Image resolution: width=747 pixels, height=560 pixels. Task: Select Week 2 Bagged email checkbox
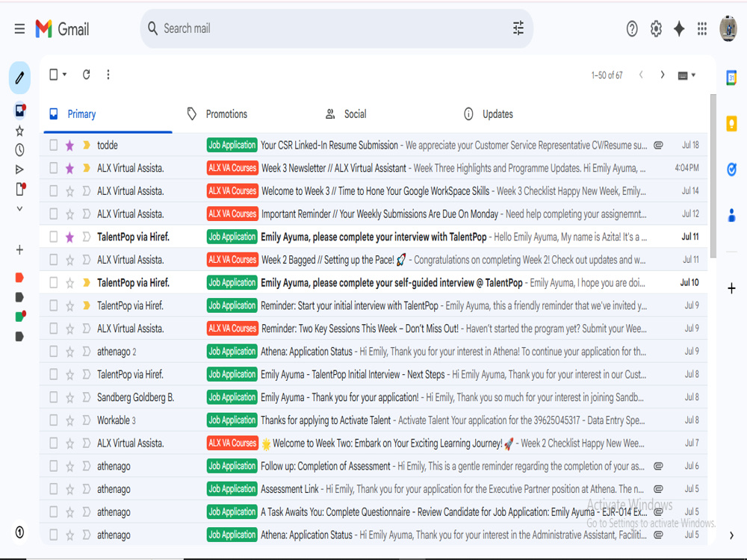point(54,260)
